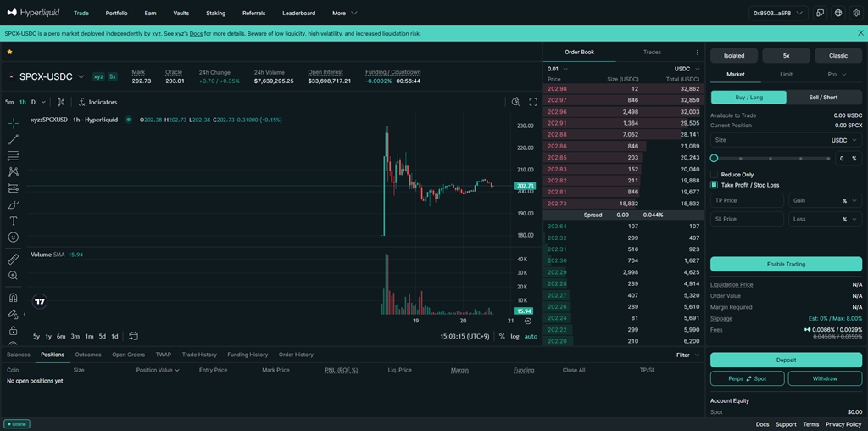This screenshot has width=868, height=431.
Task: Open the layout windows icon in header
Action: click(820, 13)
